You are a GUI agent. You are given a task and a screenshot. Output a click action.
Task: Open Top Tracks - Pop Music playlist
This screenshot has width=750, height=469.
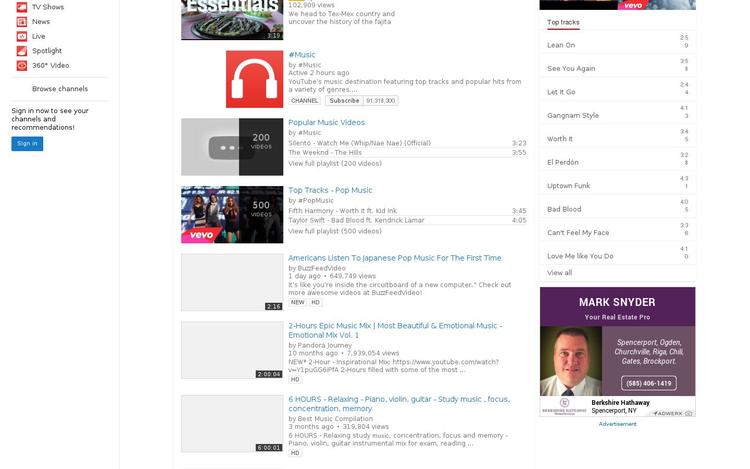tap(330, 190)
